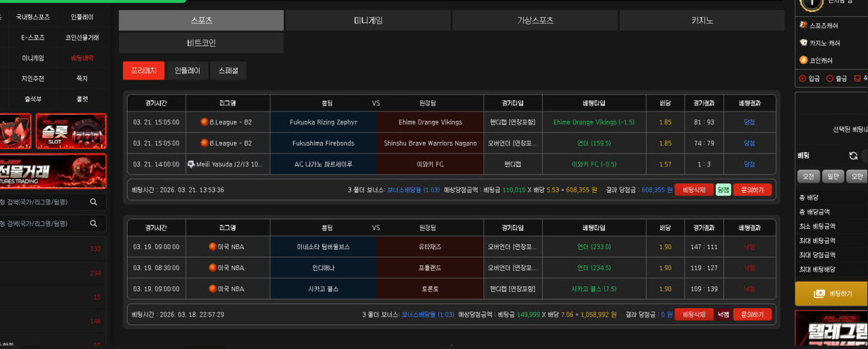Viewport: 868px width, 349px height.
Task: Open the 슬롯 slot banner
Action: click(71, 131)
